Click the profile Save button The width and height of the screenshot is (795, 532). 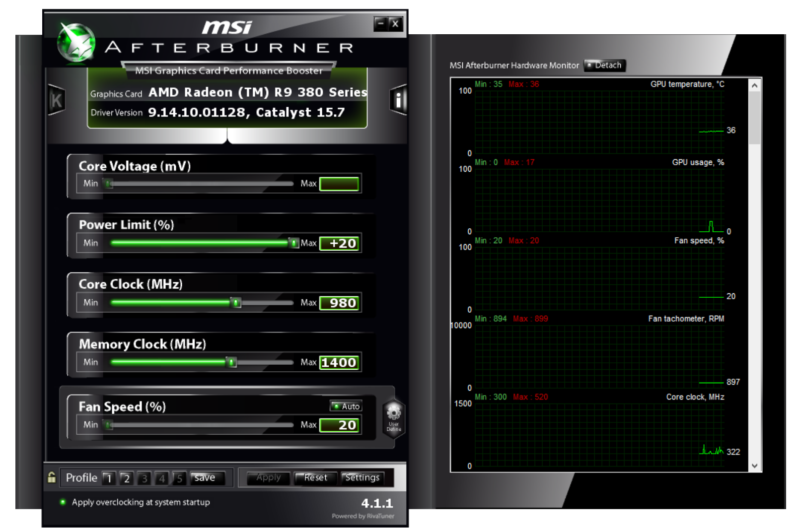pos(208,478)
